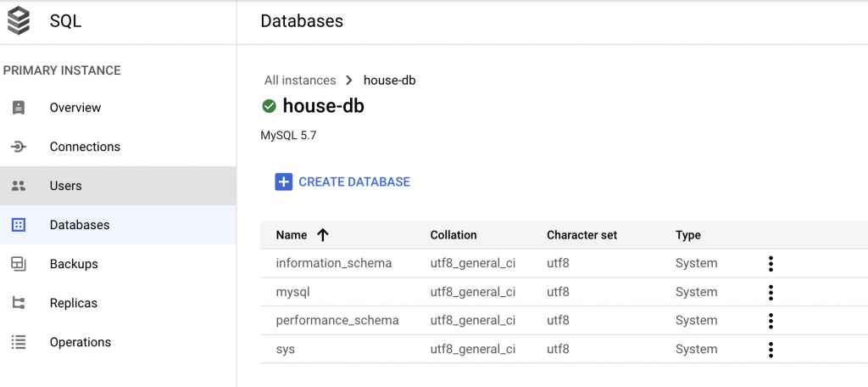The height and width of the screenshot is (387, 868).
Task: Click the information_schema database name
Action: coord(334,263)
